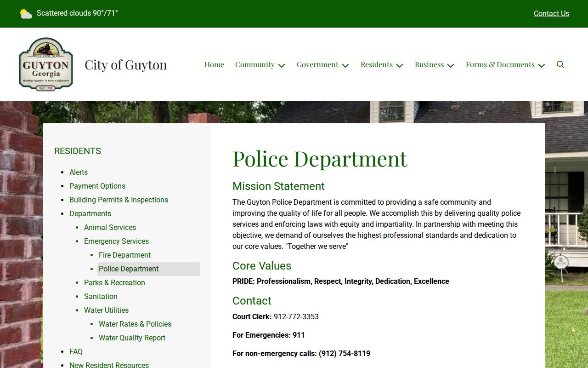Open Water Rates & Policies link
Viewport: 588px width, 368px height.
pos(135,324)
